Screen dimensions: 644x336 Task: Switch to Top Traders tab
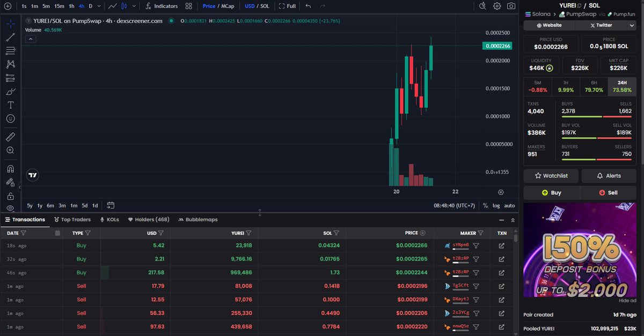coord(72,219)
